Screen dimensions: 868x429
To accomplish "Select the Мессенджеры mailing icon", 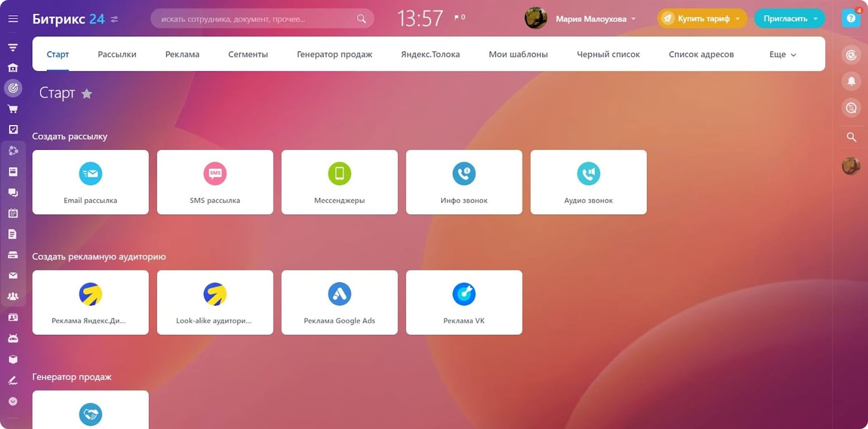I will click(339, 174).
